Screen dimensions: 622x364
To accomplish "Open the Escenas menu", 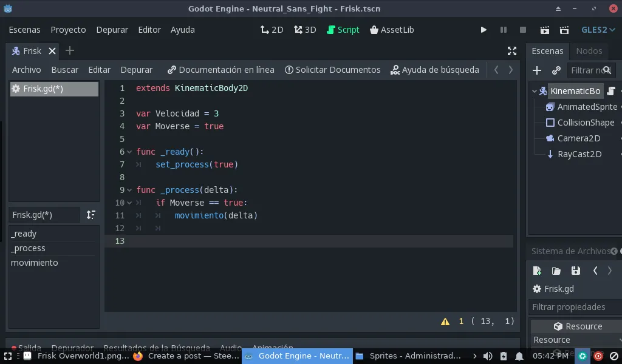I will [24, 30].
